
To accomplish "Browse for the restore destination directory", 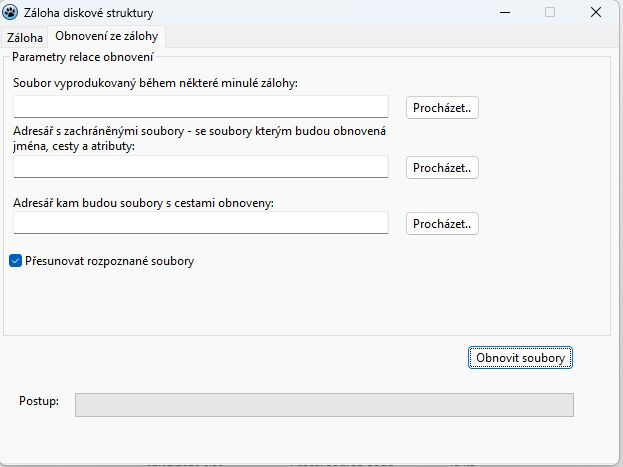I will click(442, 223).
